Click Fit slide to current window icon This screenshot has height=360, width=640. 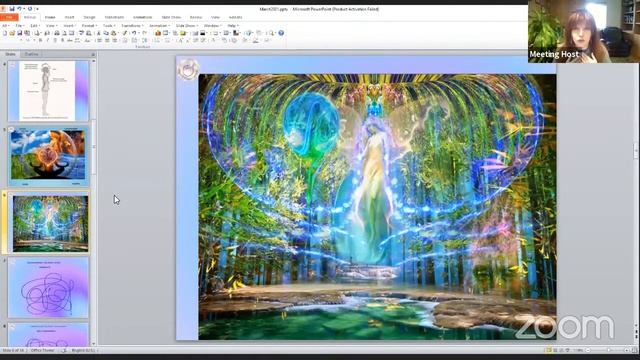tap(634, 350)
